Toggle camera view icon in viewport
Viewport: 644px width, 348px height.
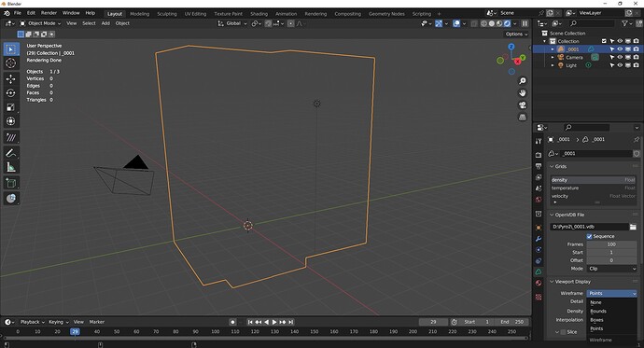523,105
